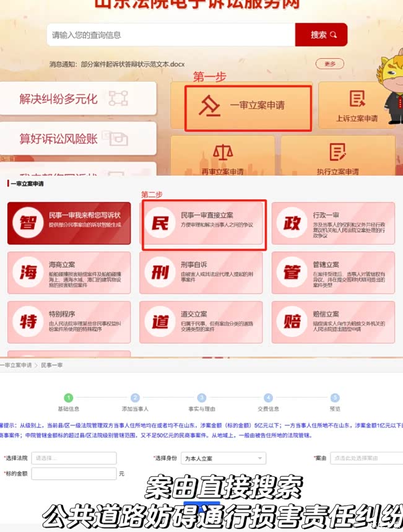
Task: Open the 更多 notifications link
Action: coord(330,64)
